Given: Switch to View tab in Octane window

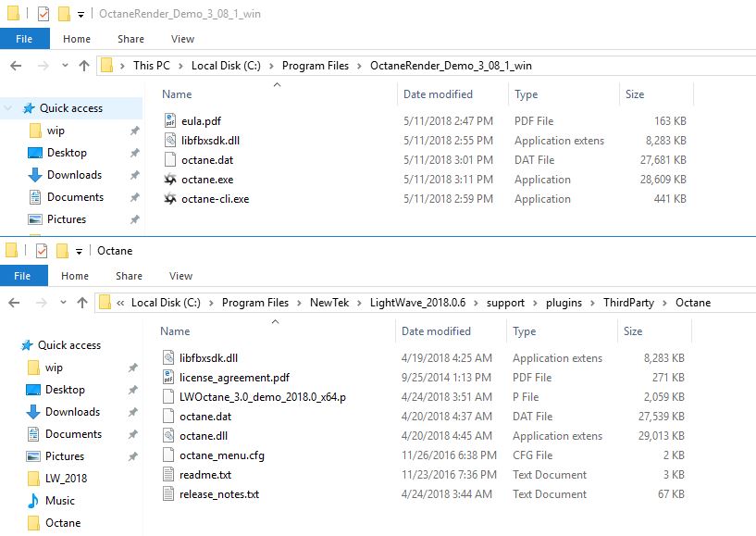Looking at the screenshot, I should click(181, 276).
